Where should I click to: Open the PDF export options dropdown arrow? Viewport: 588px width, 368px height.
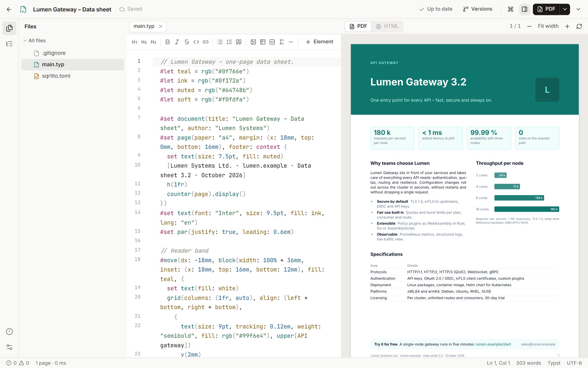tap(565, 9)
